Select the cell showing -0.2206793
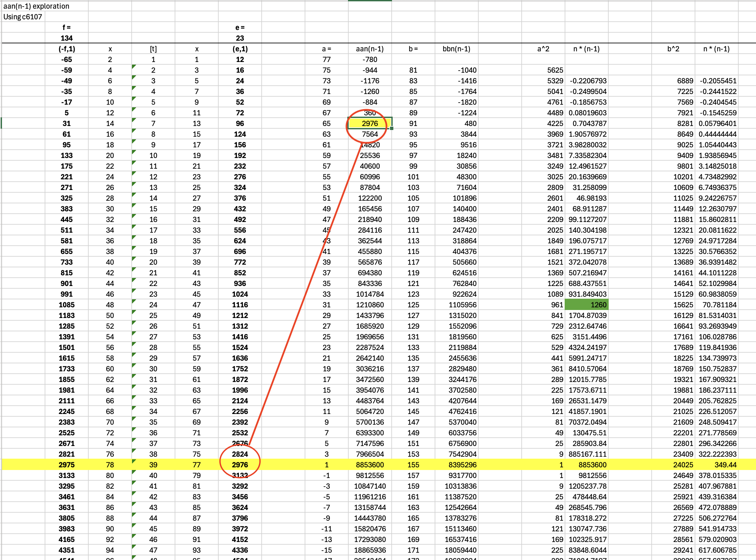The image size is (756, 560). click(586, 81)
